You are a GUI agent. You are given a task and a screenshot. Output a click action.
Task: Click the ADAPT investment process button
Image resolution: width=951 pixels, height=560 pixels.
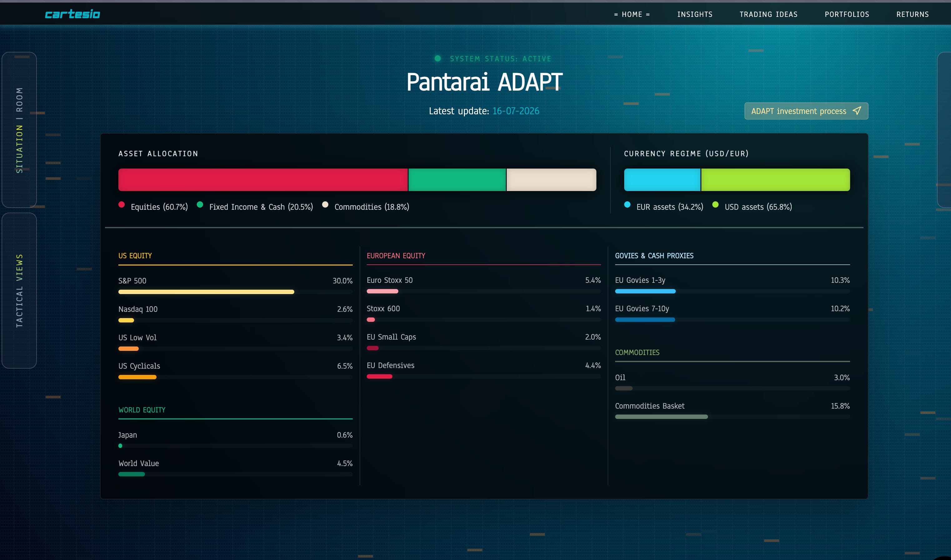(x=806, y=111)
